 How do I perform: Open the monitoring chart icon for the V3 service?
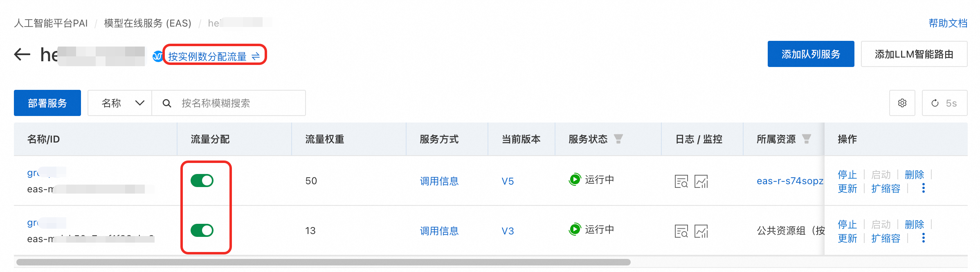pyautogui.click(x=701, y=231)
